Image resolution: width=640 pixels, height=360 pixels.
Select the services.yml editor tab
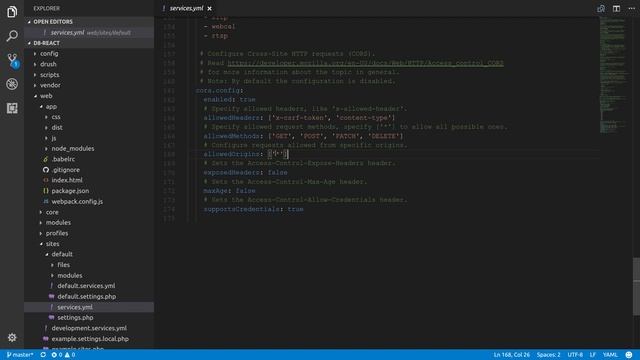187,8
